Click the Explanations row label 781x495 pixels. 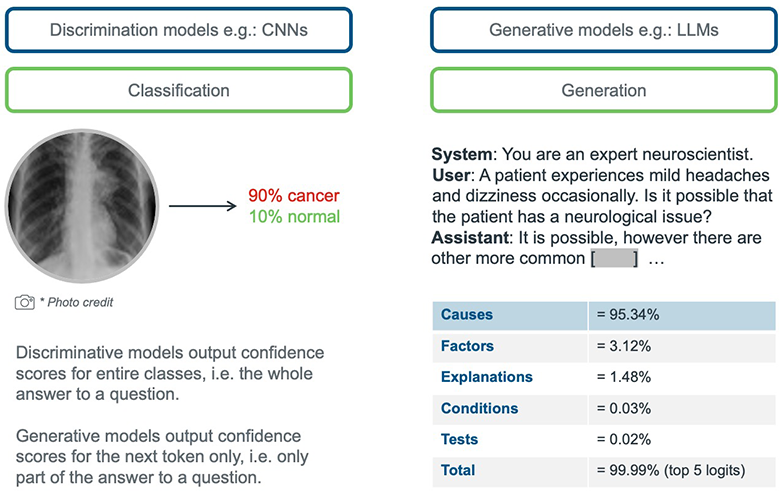click(487, 377)
